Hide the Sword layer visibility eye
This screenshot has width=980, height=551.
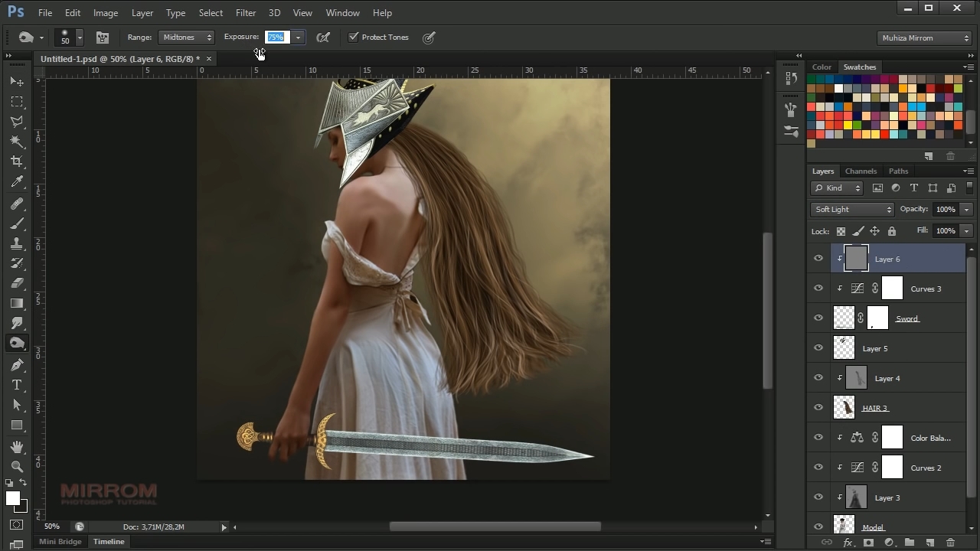tap(818, 318)
